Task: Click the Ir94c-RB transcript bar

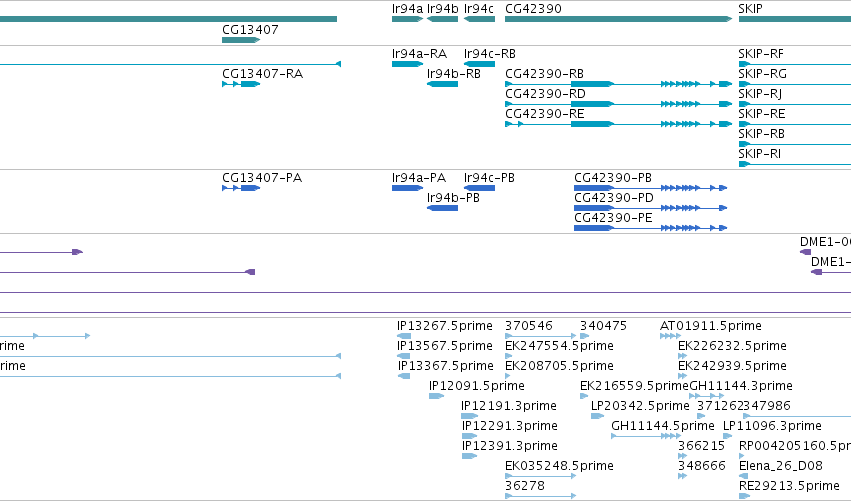Action: click(x=479, y=64)
